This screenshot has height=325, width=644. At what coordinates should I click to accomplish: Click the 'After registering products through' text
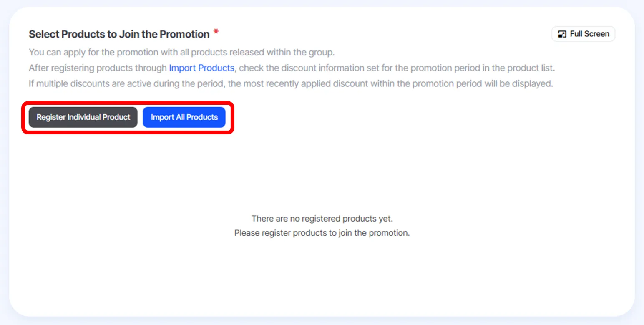pyautogui.click(x=98, y=68)
